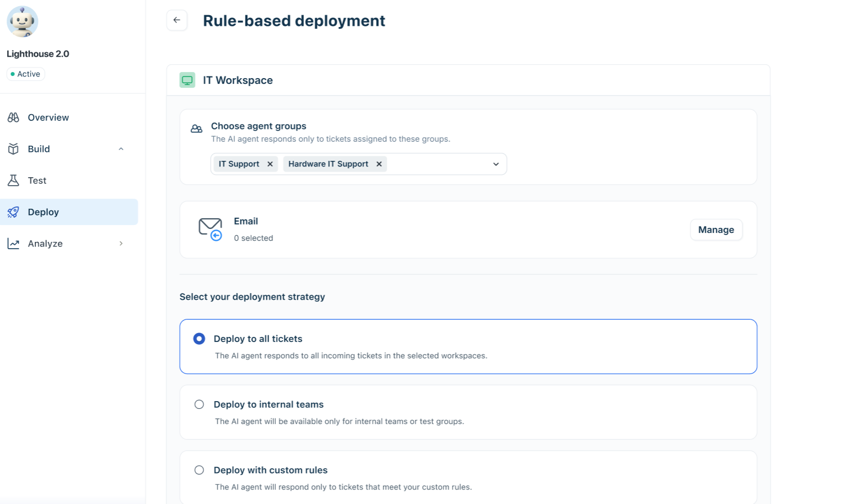868x504 pixels.
Task: Click inside the agent groups selection field
Action: tap(359, 164)
